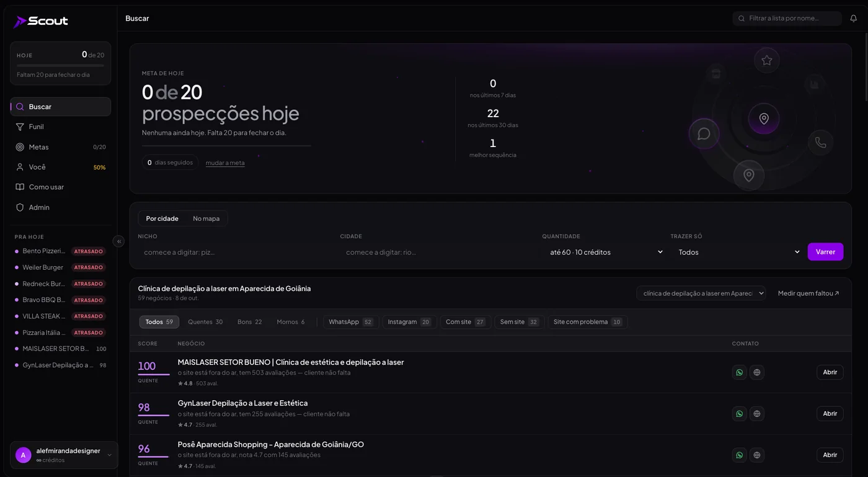
Task: Open WhatsApp for GynLaser Depilação a Laser
Action: (739, 414)
